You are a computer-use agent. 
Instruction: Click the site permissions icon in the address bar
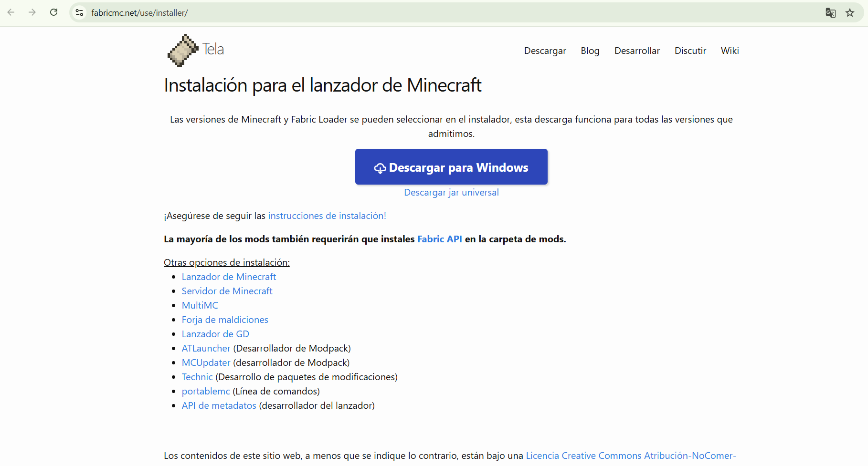79,12
